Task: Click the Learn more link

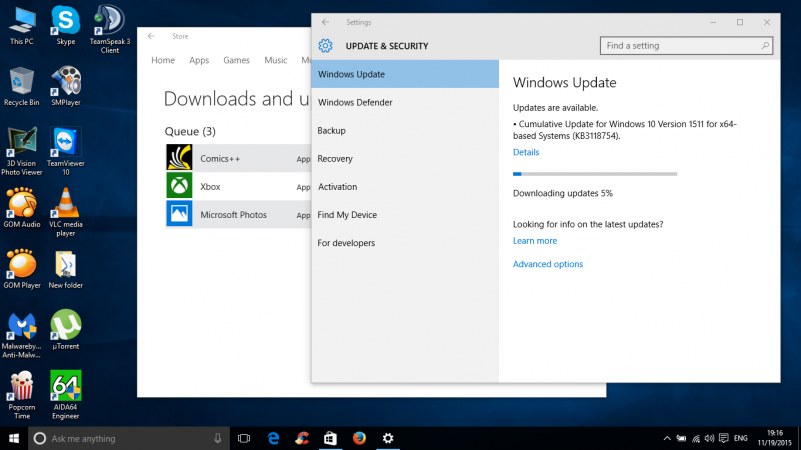Action: 535,241
